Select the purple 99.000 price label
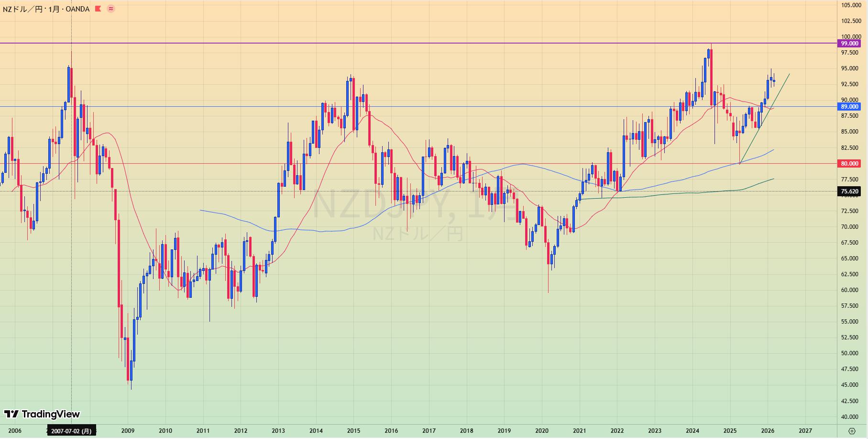The image size is (868, 439). coord(849,44)
